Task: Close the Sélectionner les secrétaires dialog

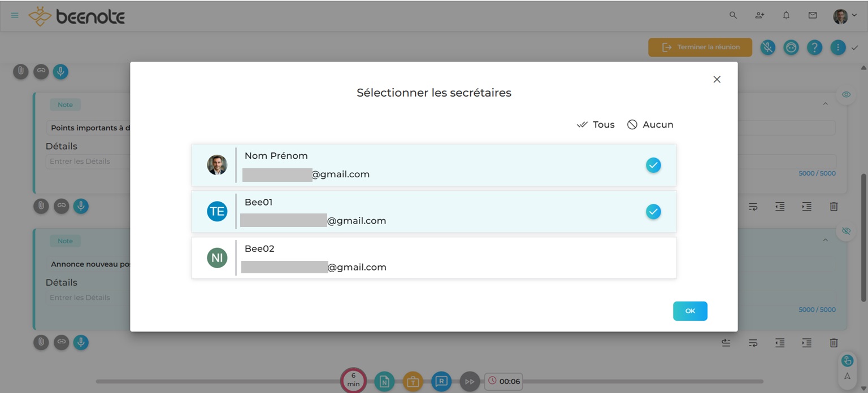Action: [x=717, y=80]
